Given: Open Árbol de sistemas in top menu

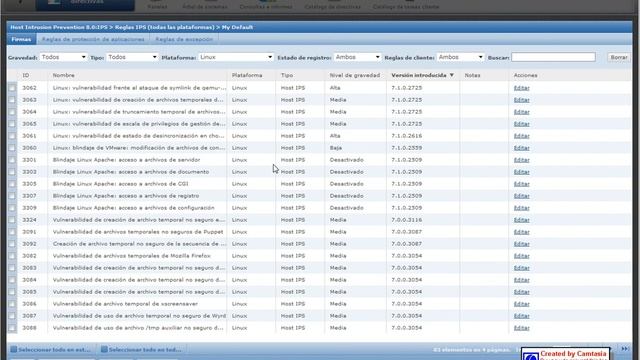Looking at the screenshot, I should point(204,6).
